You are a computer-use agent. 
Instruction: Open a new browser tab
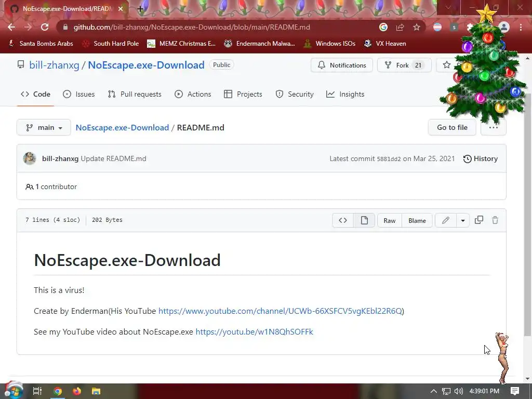[x=140, y=9]
